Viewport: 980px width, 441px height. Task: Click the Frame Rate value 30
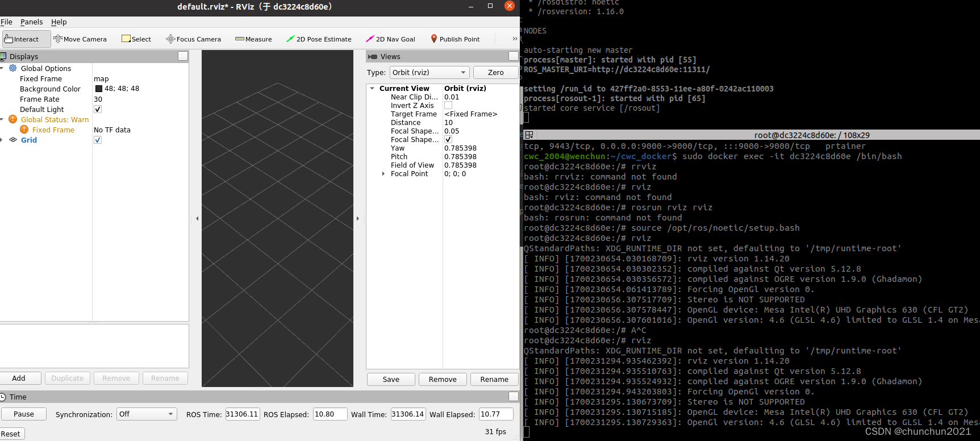[98, 99]
